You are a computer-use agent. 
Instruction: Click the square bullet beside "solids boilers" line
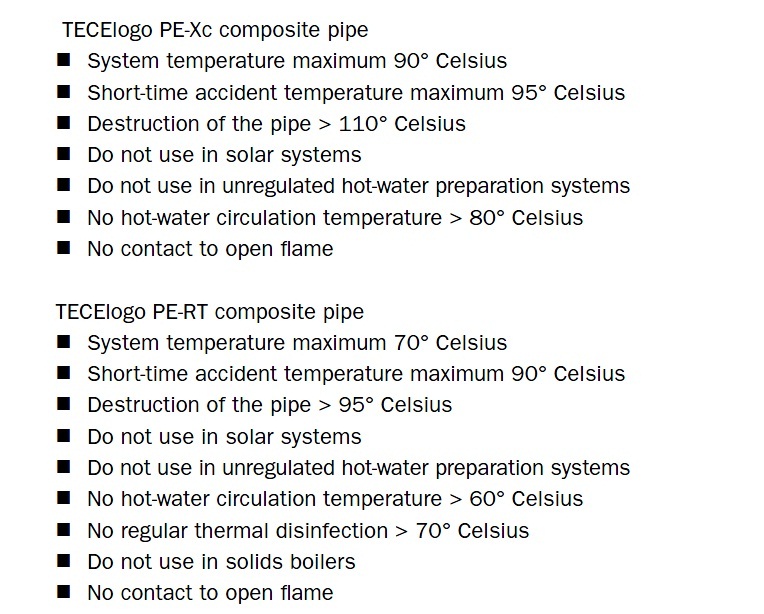coord(64,560)
